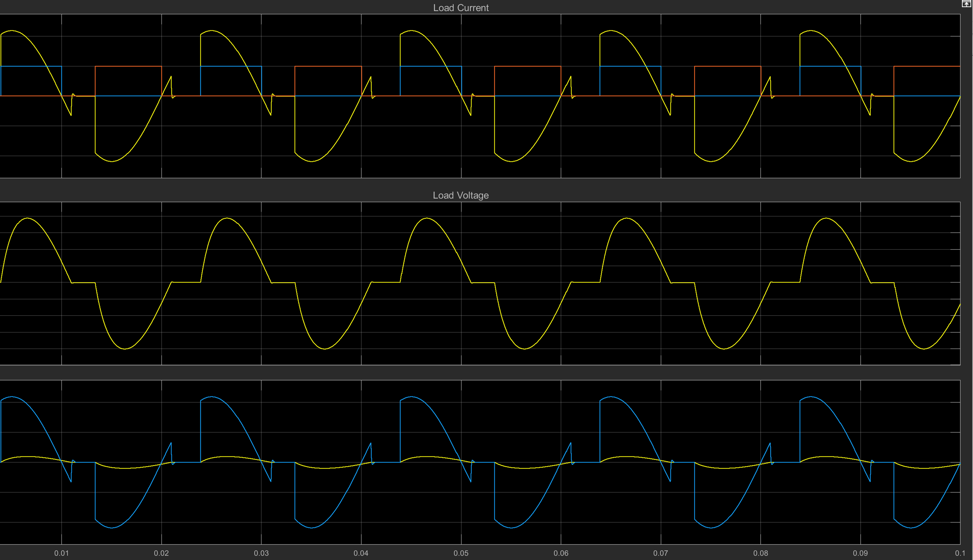Click the show-toolbar icon in top-right corner

pos(966,4)
